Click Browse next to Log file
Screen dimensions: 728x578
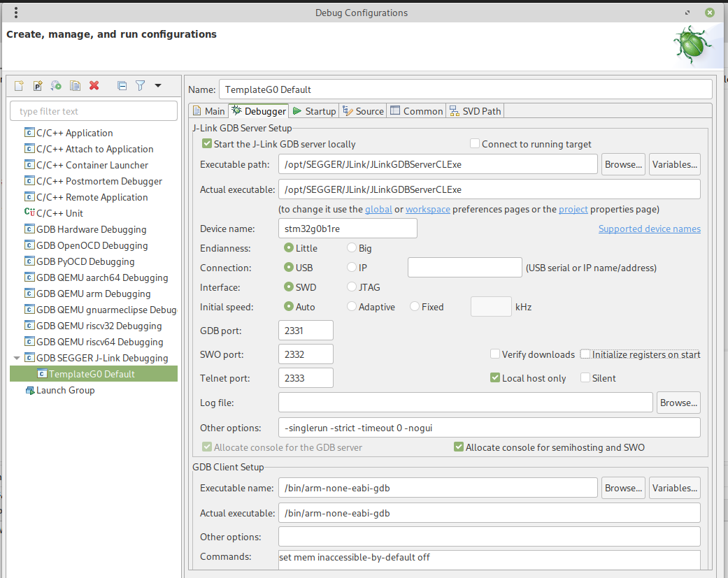(x=678, y=403)
